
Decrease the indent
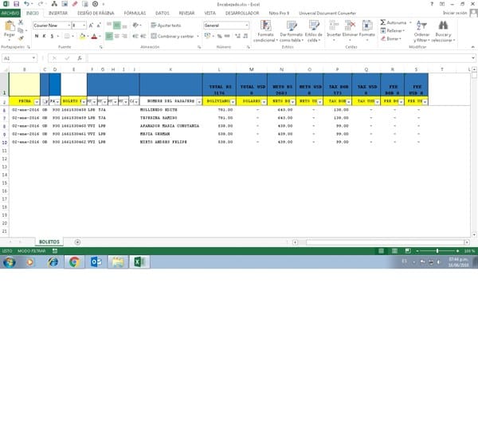[x=135, y=37]
